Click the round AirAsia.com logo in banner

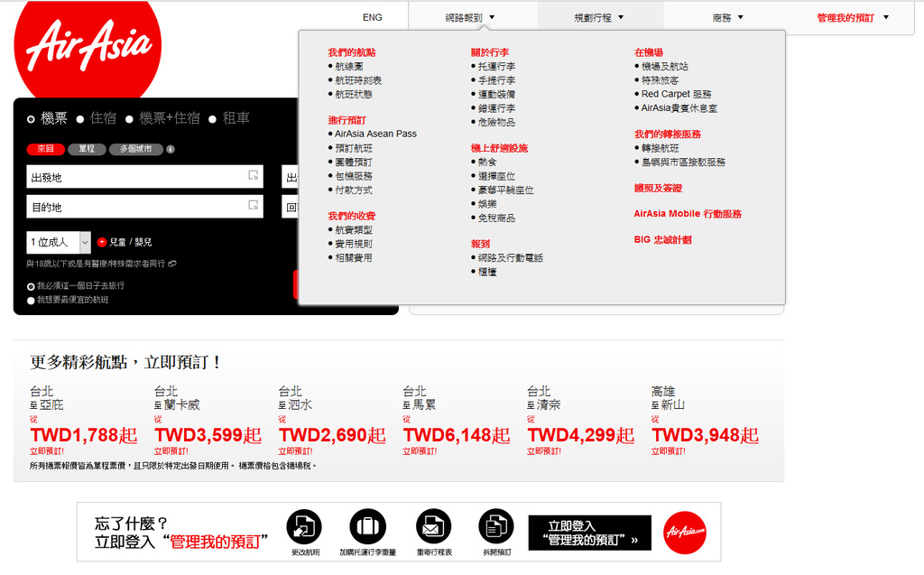685,533
